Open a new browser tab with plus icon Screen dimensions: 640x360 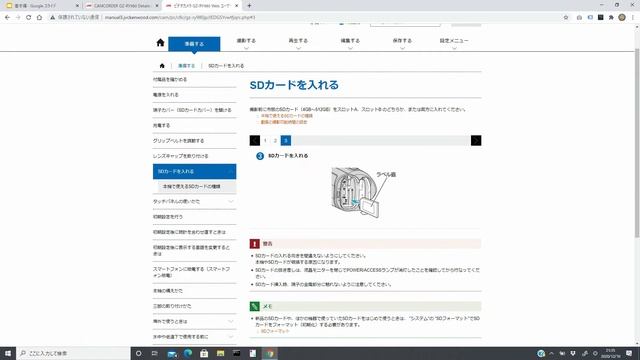point(249,6)
